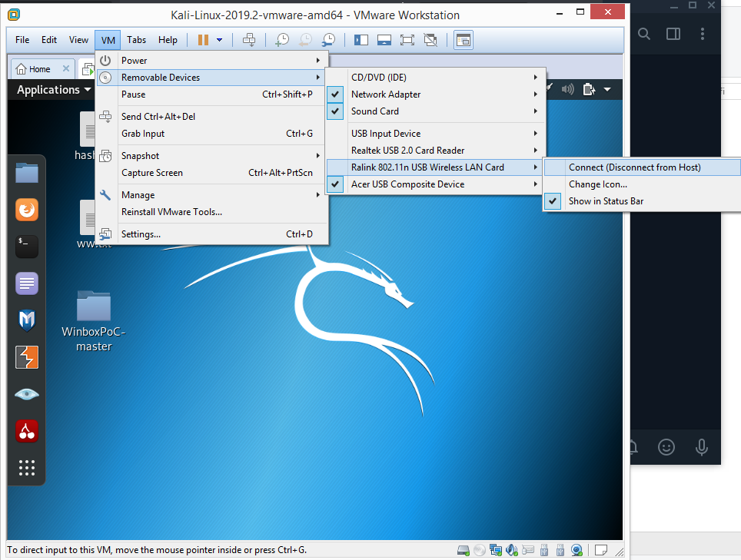
Task: Open text editor icon in Kali dock
Action: [x=26, y=283]
